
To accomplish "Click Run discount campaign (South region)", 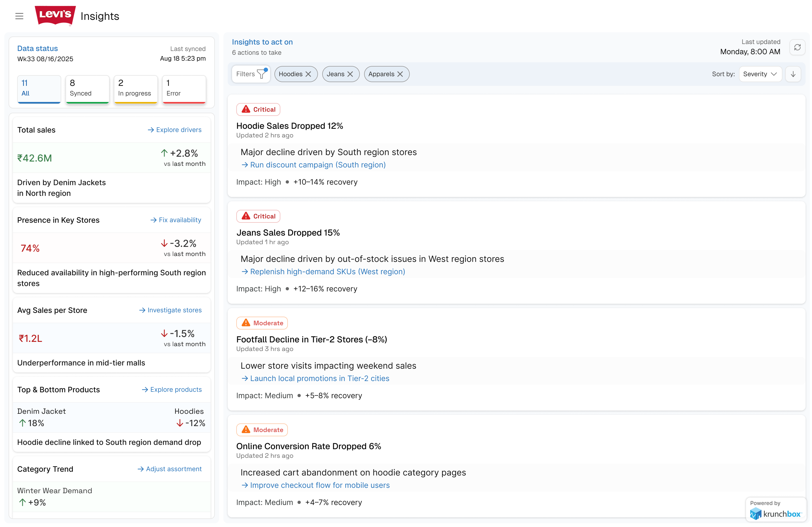I will click(x=314, y=165).
